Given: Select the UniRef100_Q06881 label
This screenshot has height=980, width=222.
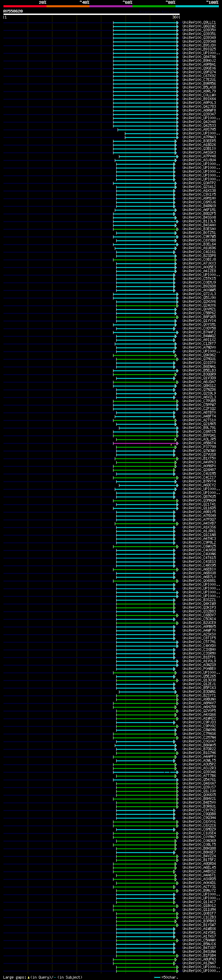Looking at the screenshot, I should 199,581.
